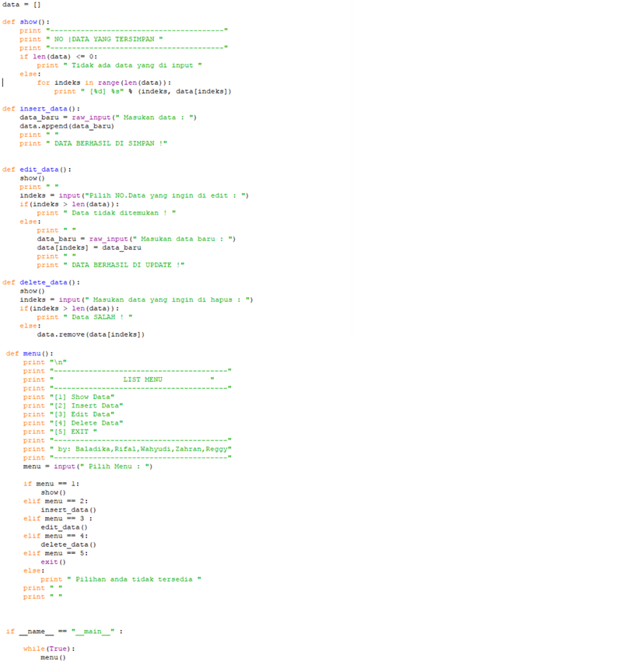This screenshot has width=637, height=672.
Task: Click 'DATA BERHASIL DI UPDATE !' print line
Action: pos(110,265)
